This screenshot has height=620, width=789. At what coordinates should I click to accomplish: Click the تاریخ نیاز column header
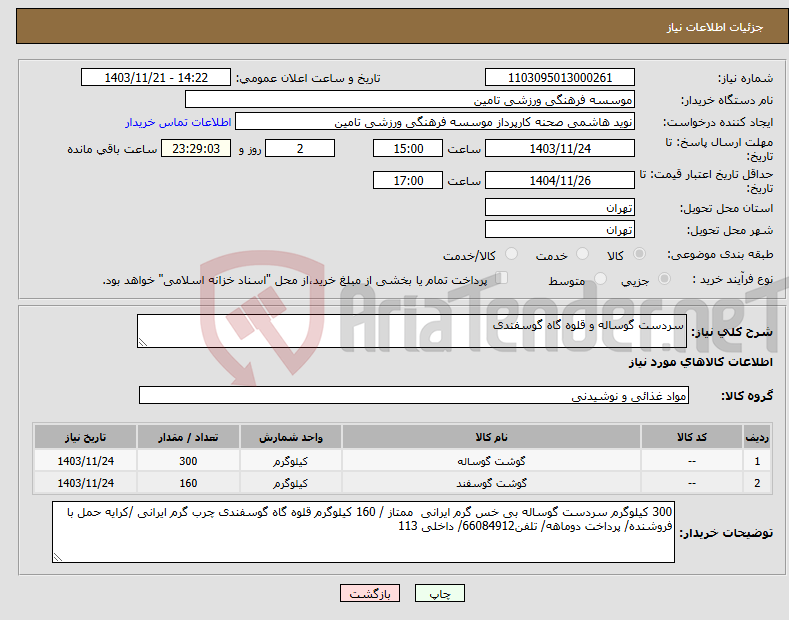tap(86, 437)
